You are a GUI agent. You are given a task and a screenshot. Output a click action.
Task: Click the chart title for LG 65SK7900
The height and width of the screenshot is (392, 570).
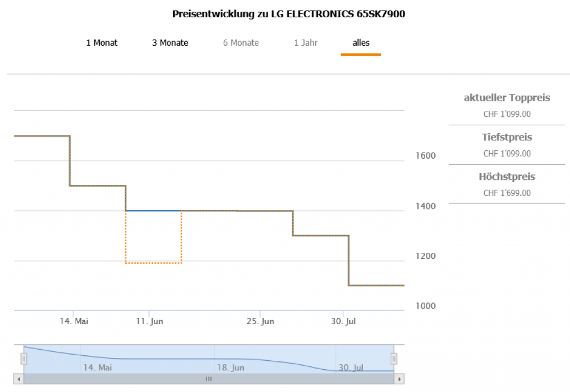pyautogui.click(x=289, y=14)
